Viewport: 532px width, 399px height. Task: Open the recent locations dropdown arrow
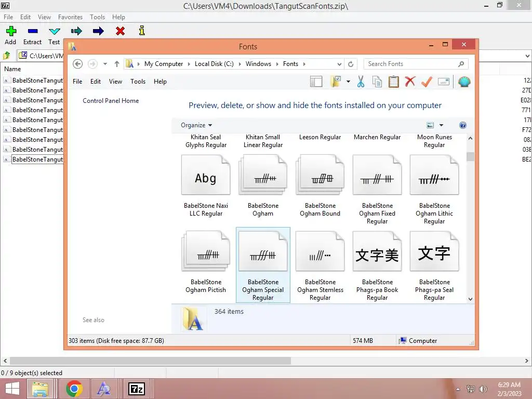pyautogui.click(x=105, y=64)
